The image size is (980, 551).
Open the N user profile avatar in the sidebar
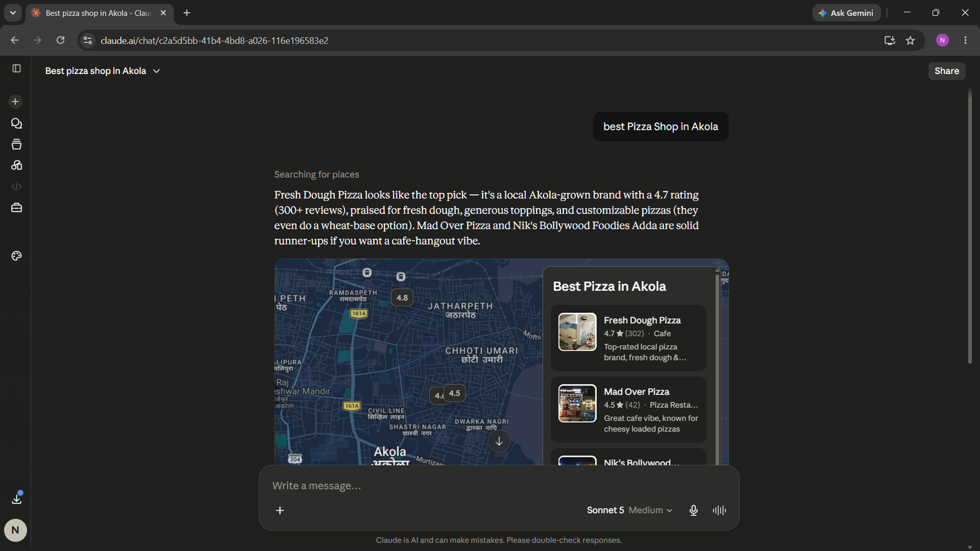15,530
